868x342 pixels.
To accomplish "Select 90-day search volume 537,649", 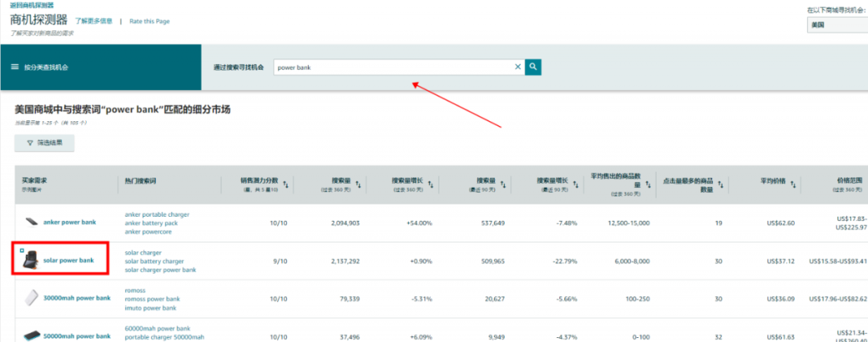I will (493, 223).
